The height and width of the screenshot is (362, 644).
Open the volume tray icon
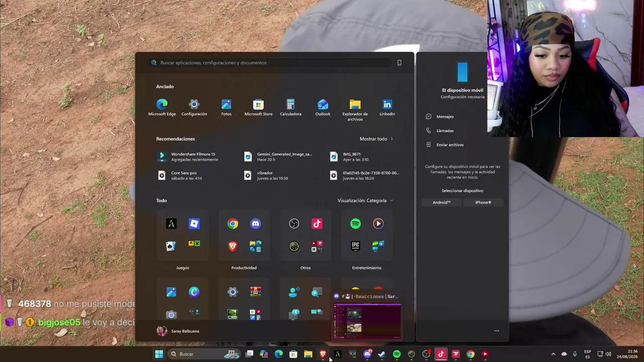click(x=608, y=354)
